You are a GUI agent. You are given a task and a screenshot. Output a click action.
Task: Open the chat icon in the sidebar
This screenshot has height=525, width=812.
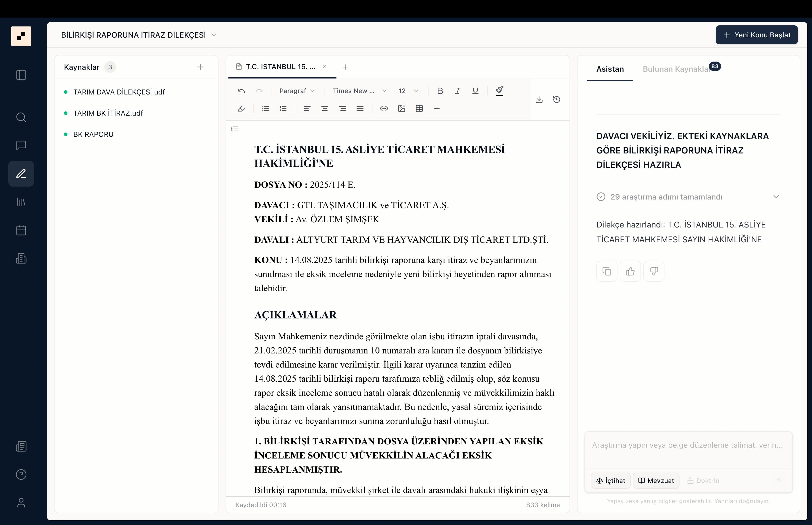pos(21,145)
